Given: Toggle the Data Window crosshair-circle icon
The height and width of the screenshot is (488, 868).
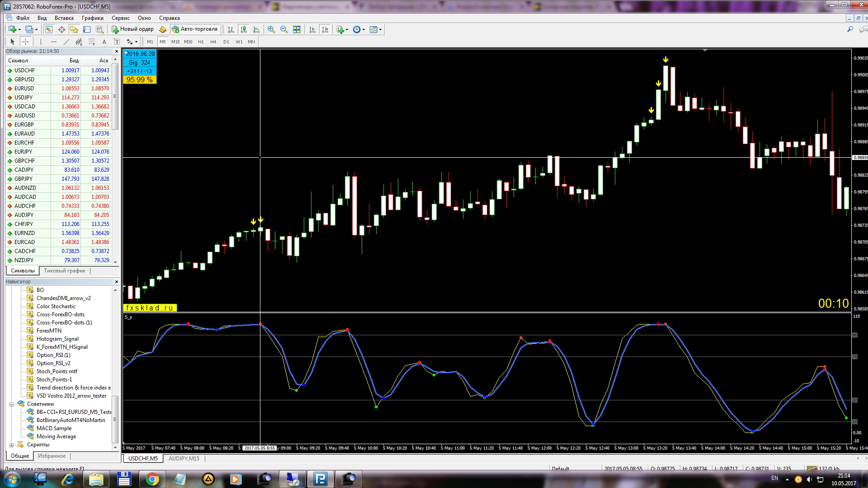Looking at the screenshot, I should 61,29.
